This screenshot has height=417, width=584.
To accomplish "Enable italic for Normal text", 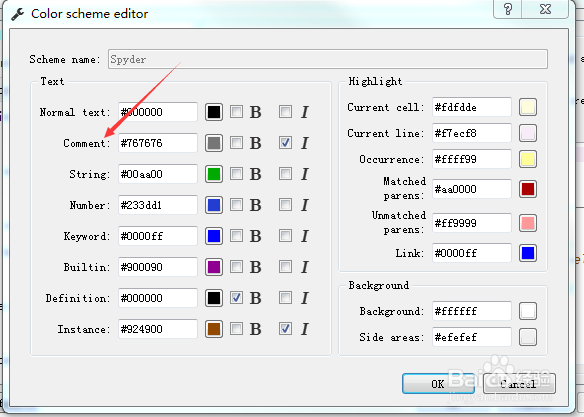I will pos(285,111).
